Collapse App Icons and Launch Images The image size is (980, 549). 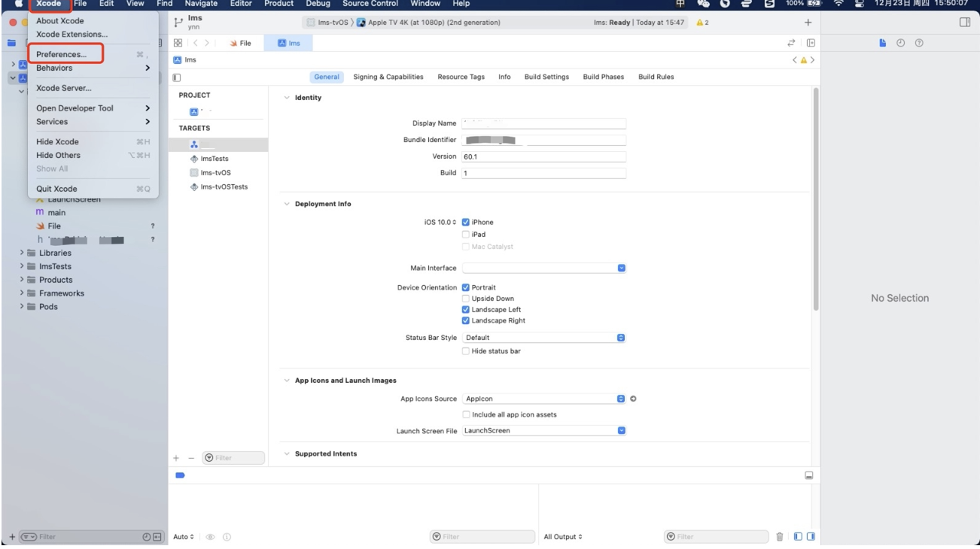[x=287, y=381]
